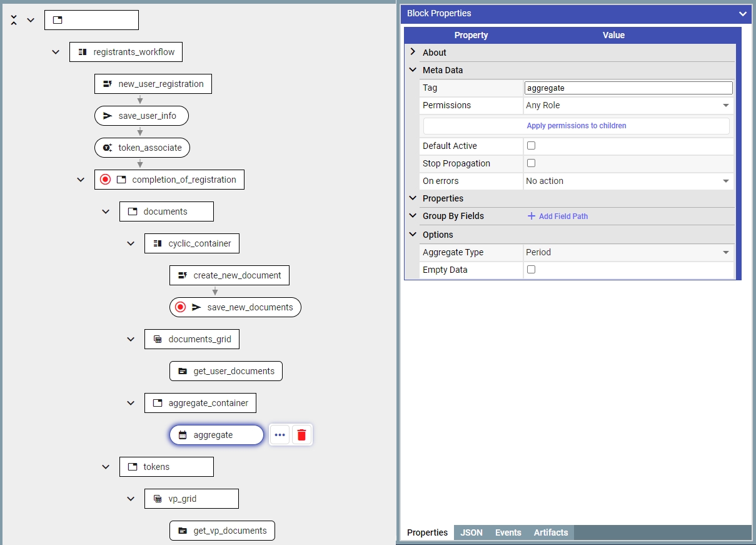Click the folder icon on get_vp_documents
Screen dimensions: 756x545
[x=183, y=531]
